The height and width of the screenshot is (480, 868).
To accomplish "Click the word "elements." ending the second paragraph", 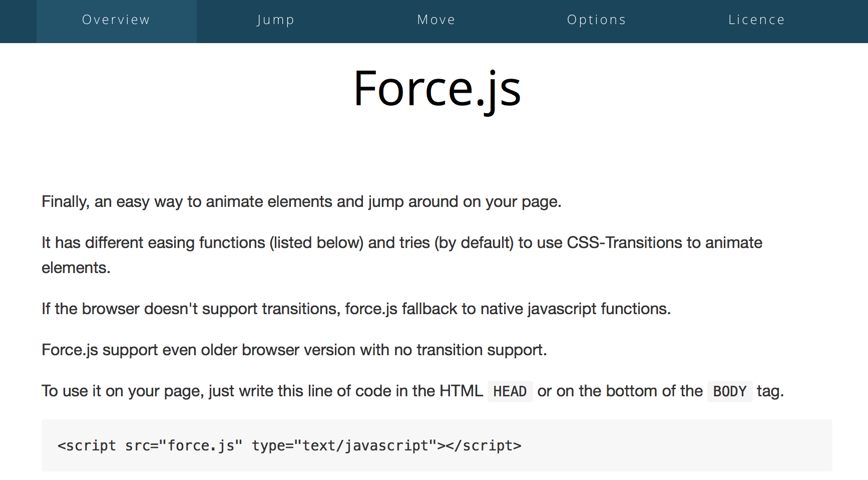I will 76,268.
